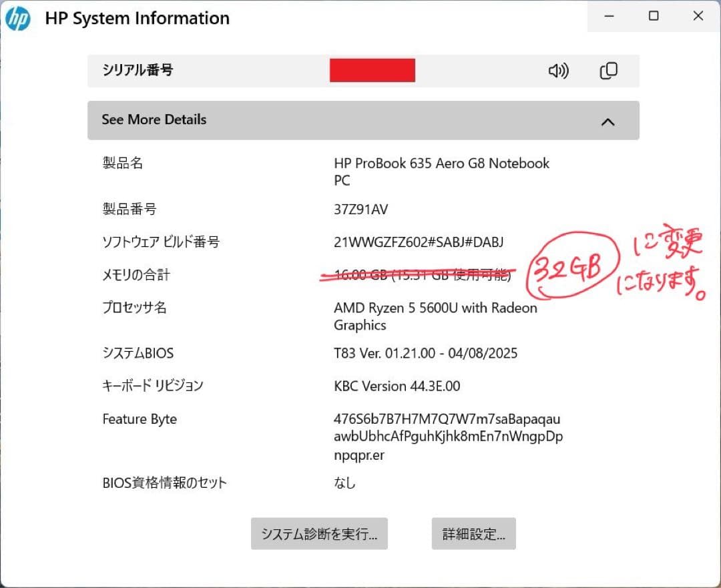The width and height of the screenshot is (721, 588).
Task: Minimize the HP System Information window
Action: pos(609,15)
